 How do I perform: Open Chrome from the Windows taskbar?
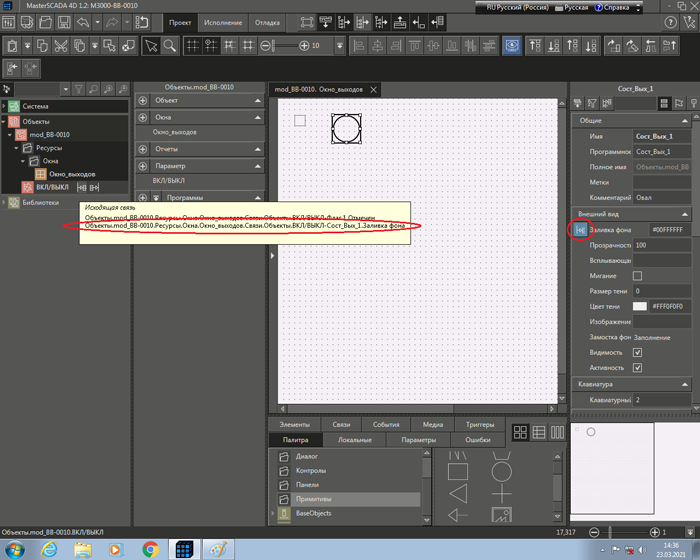150,549
